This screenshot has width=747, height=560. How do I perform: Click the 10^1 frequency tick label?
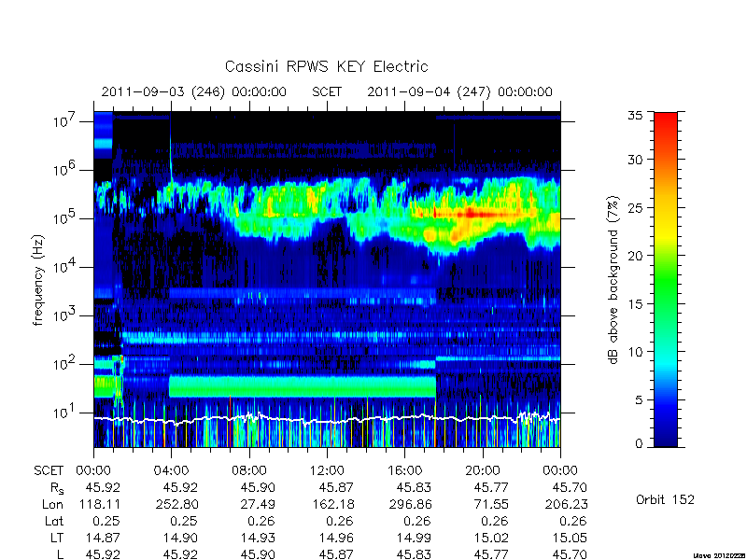pos(65,411)
